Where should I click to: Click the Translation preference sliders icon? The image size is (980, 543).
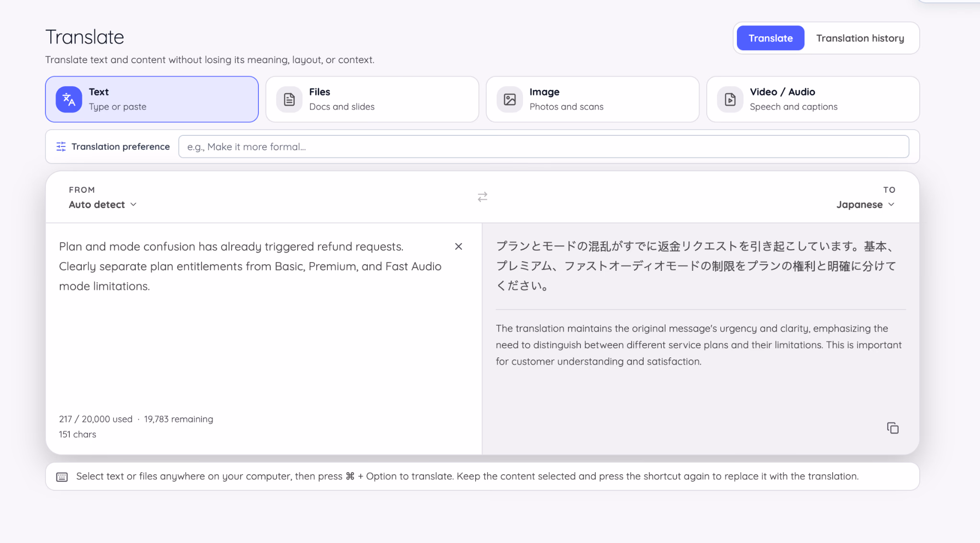[x=61, y=146]
